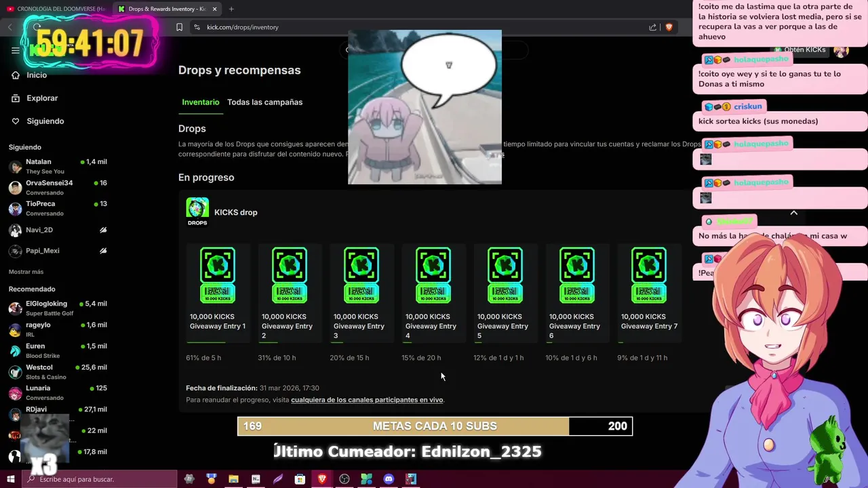Click criskun's username in chat overlay
The height and width of the screenshot is (488, 868).
(x=748, y=106)
